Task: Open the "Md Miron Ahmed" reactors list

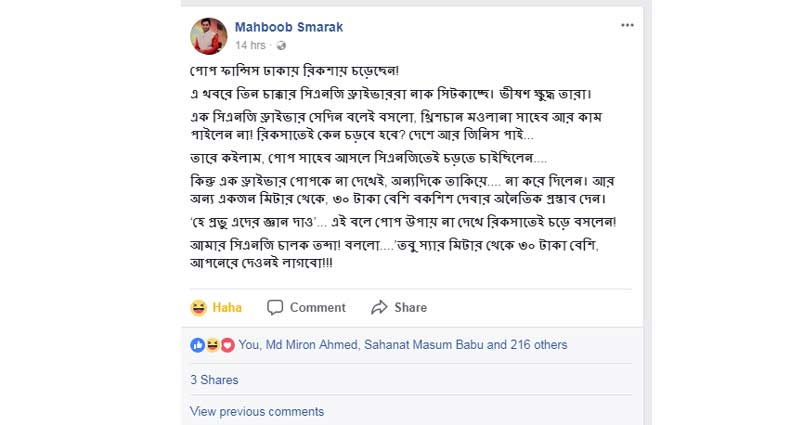Action: coord(339,345)
